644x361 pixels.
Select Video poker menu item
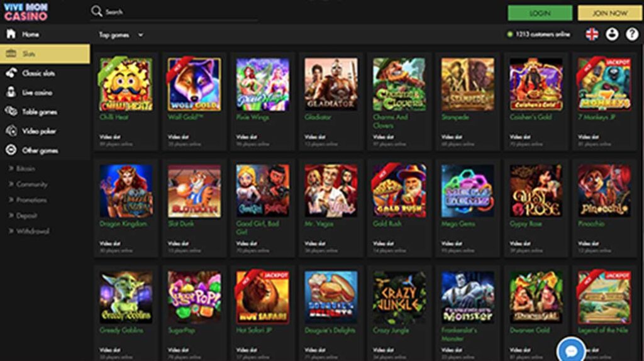(38, 131)
